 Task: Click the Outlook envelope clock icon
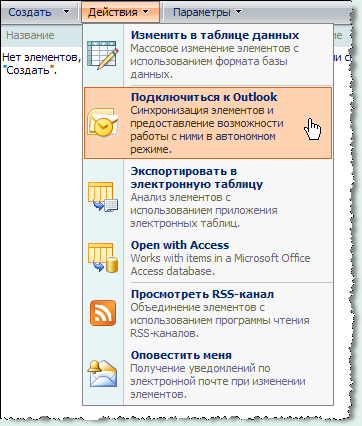tap(103, 122)
